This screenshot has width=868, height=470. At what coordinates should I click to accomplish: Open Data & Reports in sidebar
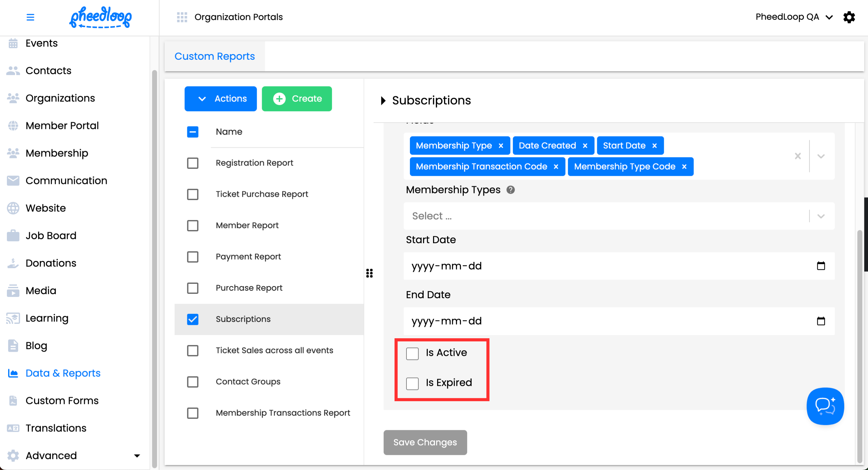63,373
